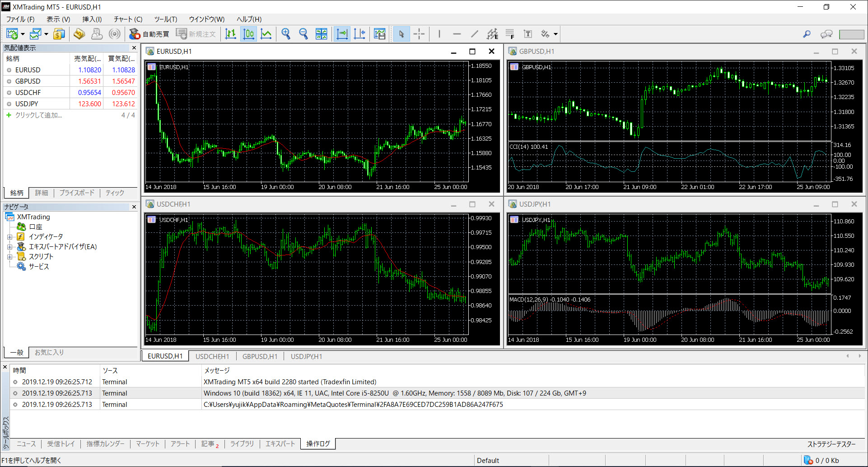Select the text label tool
The width and height of the screenshot is (868, 467).
[x=527, y=34]
